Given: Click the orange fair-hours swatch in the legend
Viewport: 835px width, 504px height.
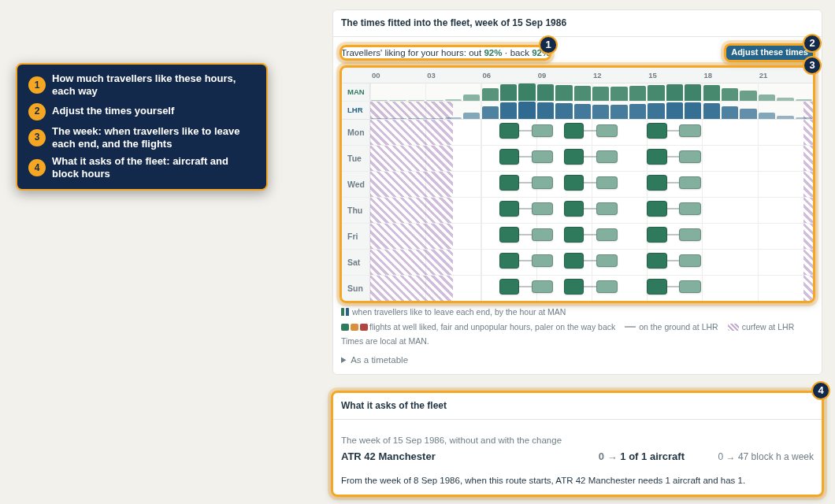Looking at the screenshot, I should point(354,328).
